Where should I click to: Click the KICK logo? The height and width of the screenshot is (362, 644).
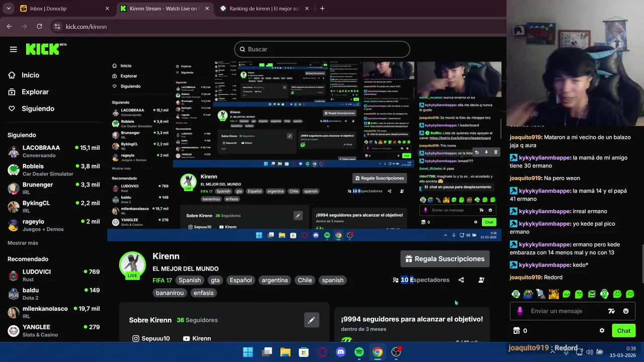(46, 49)
